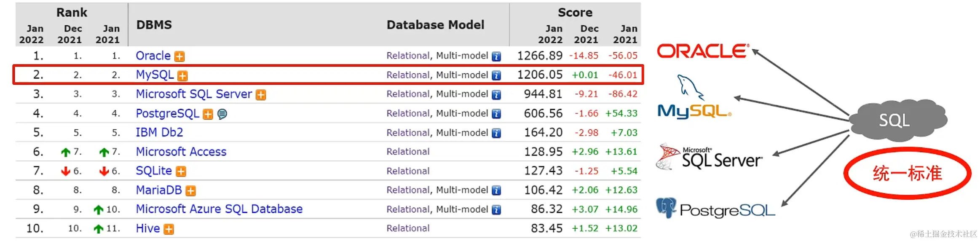Click the score value 106.42
Screen dimensions: 980x241
(x=543, y=190)
